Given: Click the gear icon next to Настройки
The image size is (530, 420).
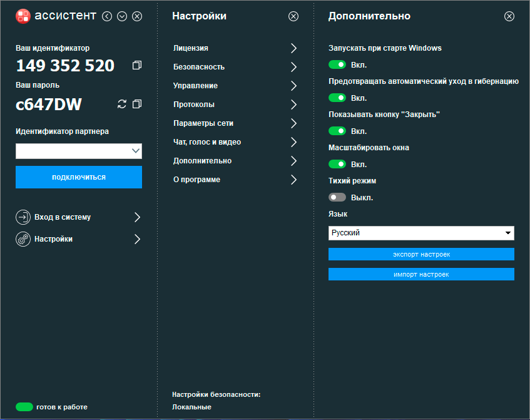Looking at the screenshot, I should coord(23,239).
